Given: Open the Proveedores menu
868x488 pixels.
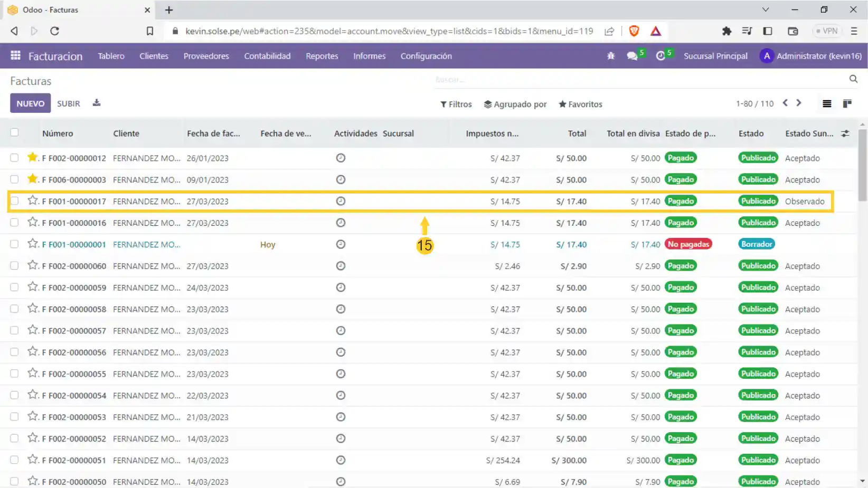Looking at the screenshot, I should [206, 56].
